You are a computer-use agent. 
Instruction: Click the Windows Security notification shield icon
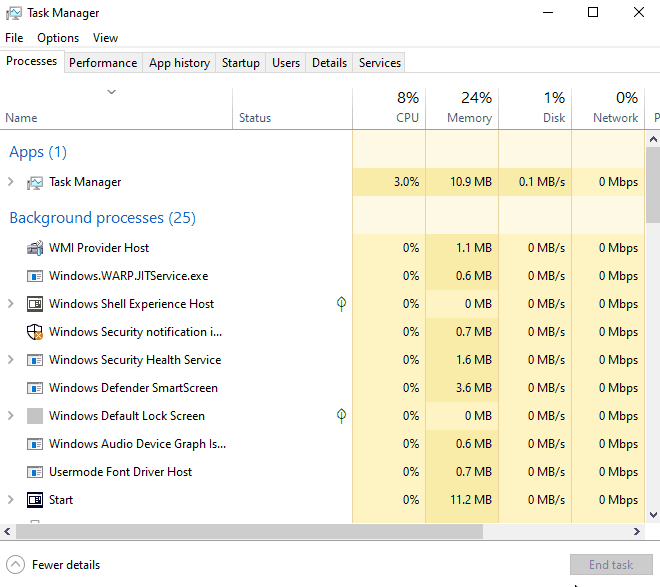[x=35, y=332]
